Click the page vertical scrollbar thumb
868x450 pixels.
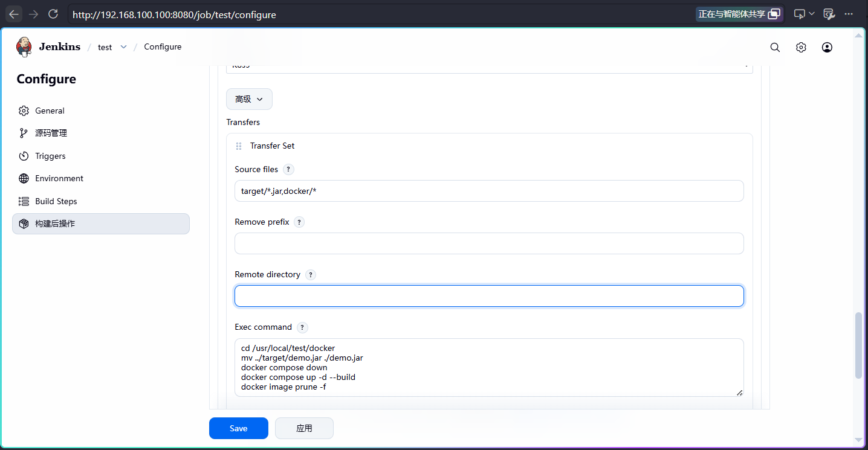coord(858,346)
